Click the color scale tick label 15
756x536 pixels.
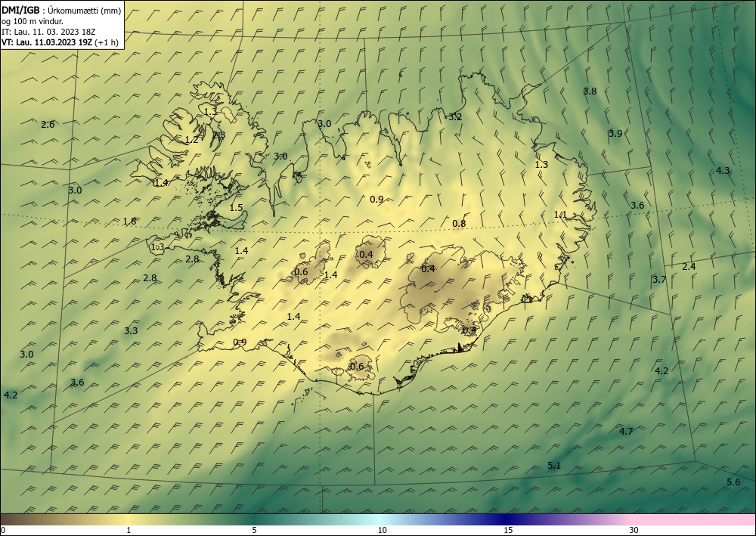point(508,530)
